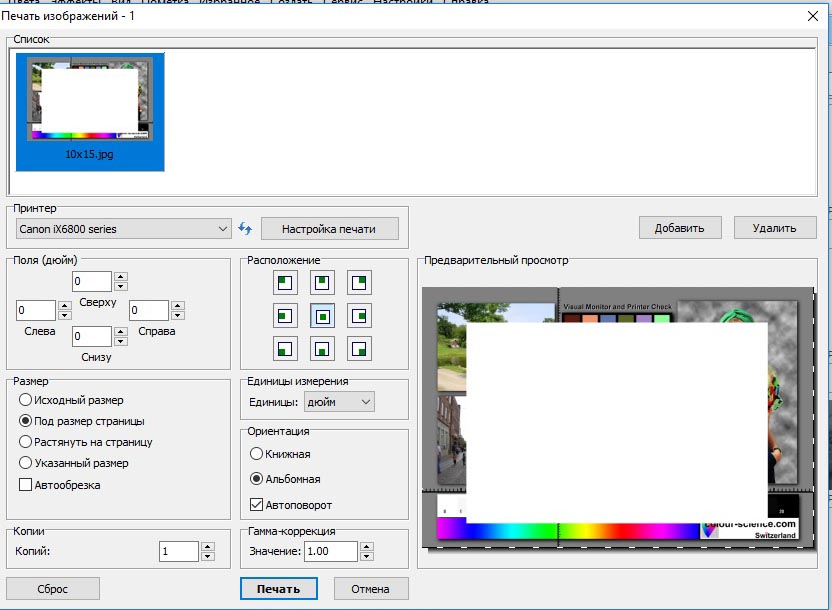The width and height of the screenshot is (832, 610).
Task: Align image to top-right position
Action: (x=359, y=283)
